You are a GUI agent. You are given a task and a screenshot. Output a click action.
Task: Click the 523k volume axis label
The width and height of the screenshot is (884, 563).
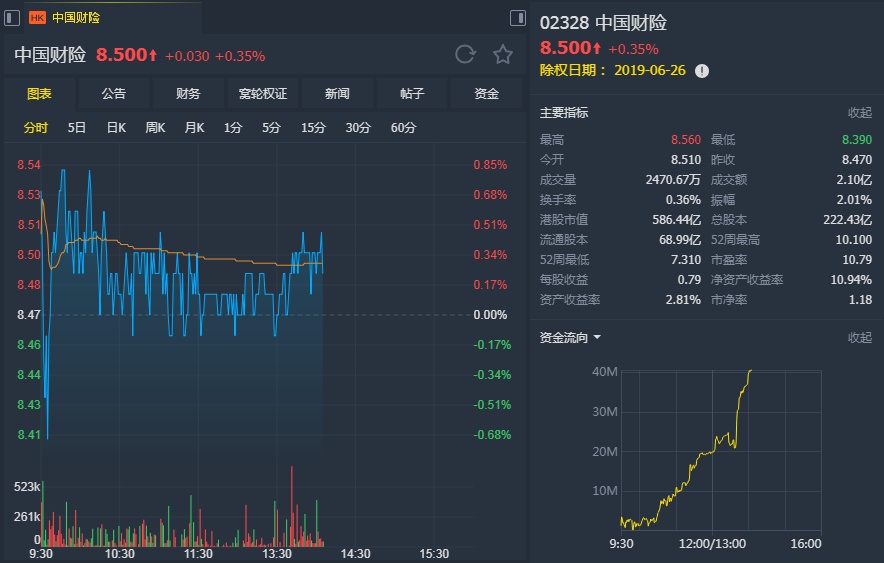[26, 487]
